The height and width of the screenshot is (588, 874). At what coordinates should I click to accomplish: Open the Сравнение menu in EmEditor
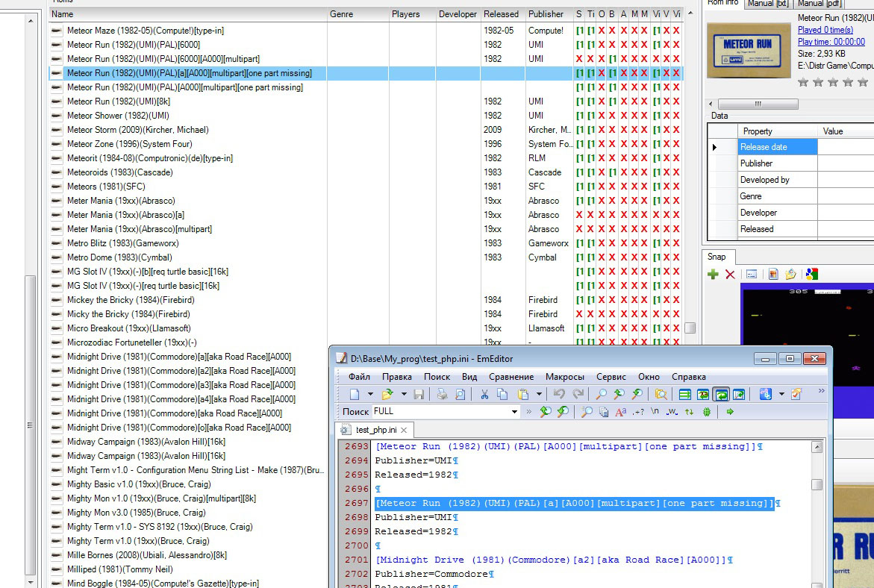coord(511,377)
